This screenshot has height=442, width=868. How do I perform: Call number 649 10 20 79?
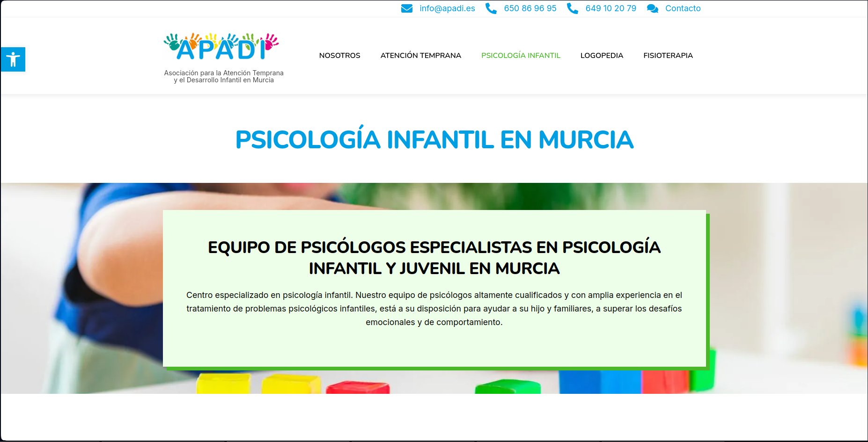coord(611,8)
